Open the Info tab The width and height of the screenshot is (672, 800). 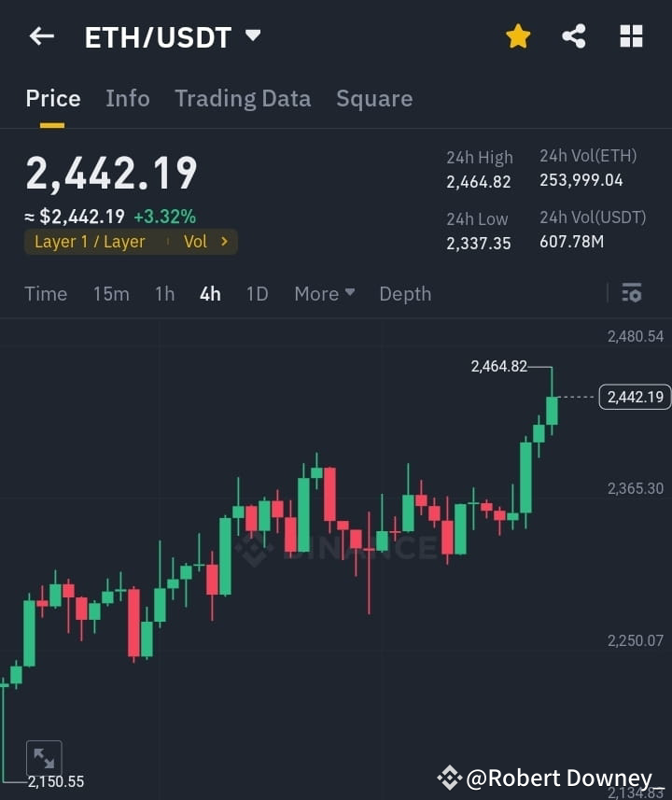click(128, 98)
